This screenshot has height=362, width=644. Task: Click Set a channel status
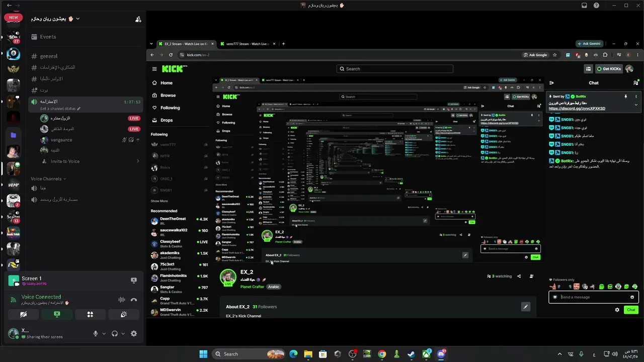(60, 109)
